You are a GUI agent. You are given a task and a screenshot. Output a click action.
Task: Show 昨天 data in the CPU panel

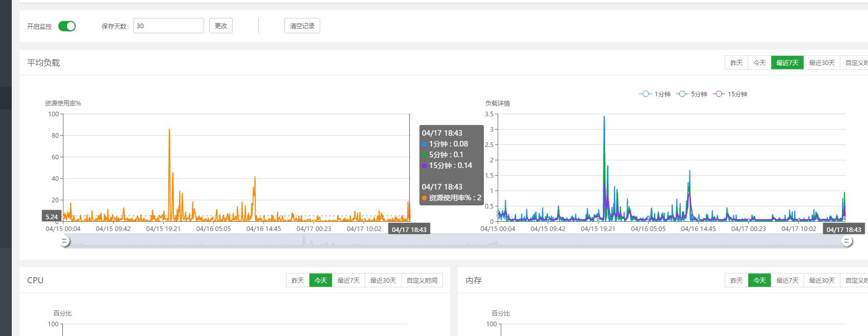click(298, 281)
